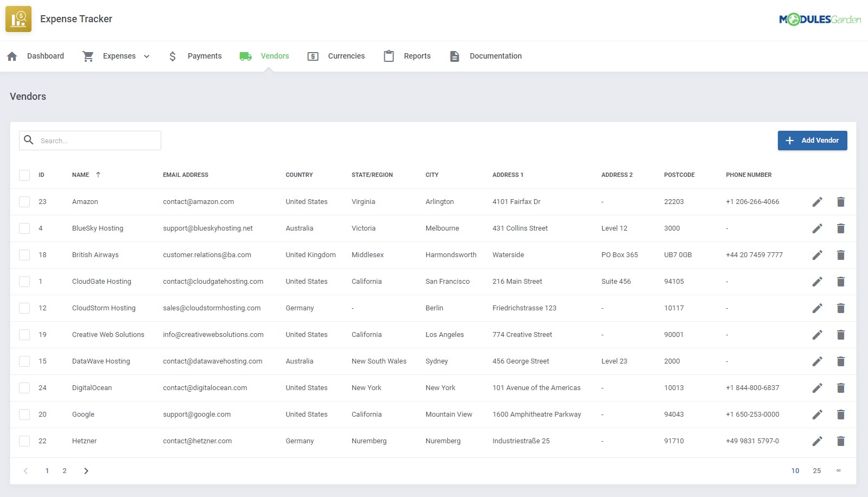
Task: Click the edit pencil for Amazon vendor
Action: click(x=817, y=202)
